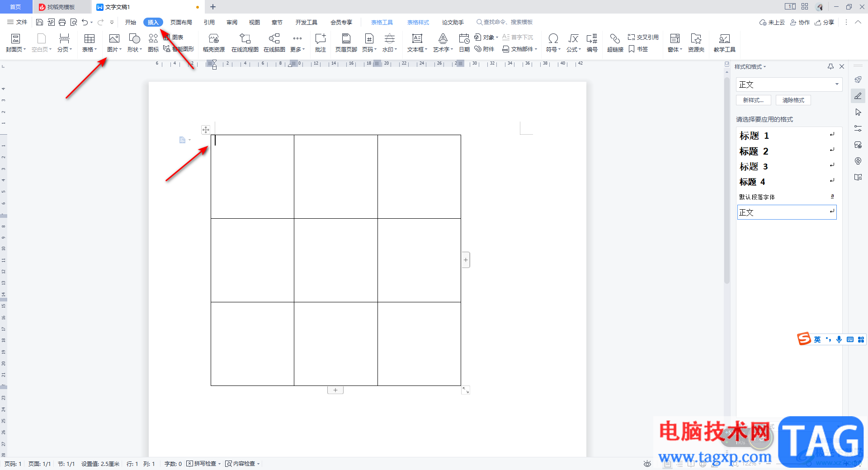Open the Cover Page (封面页) tool
Screen dimensions: 868x470
pyautogui.click(x=15, y=43)
